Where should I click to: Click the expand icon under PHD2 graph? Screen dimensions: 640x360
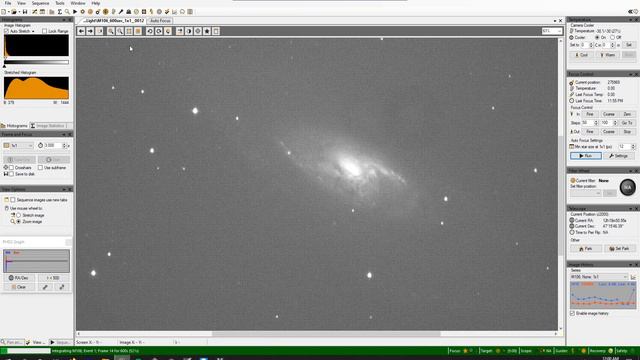62,287
